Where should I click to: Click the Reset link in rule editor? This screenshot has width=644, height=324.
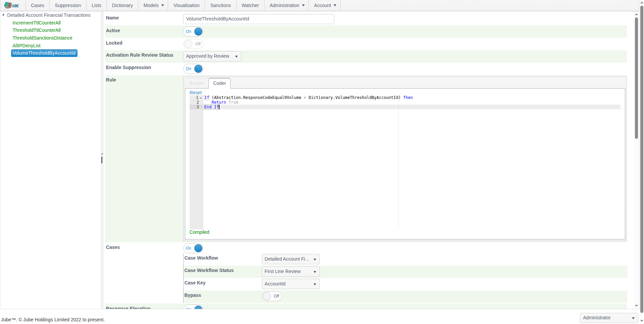coord(196,93)
